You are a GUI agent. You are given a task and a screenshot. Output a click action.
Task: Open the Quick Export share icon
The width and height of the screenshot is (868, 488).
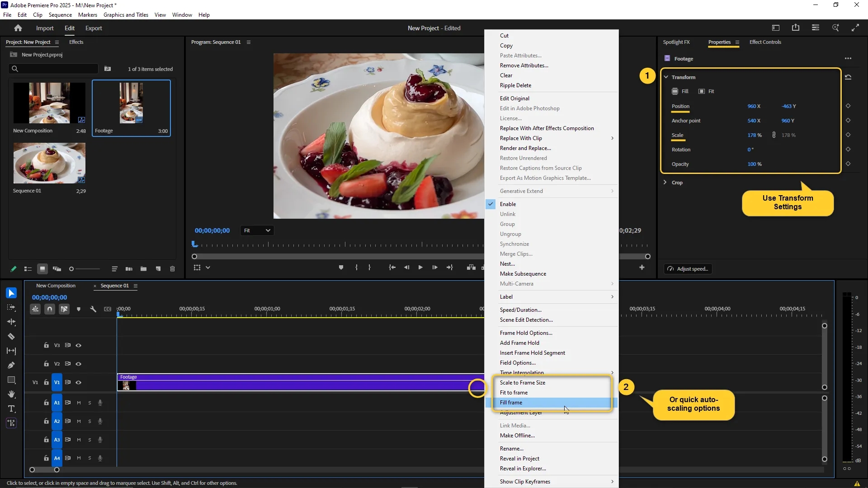[x=796, y=28]
